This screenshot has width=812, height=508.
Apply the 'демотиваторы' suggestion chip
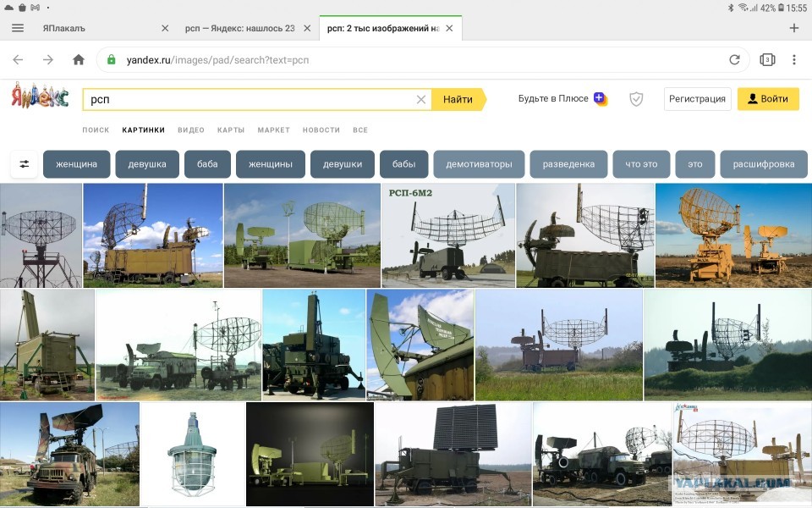click(x=479, y=164)
